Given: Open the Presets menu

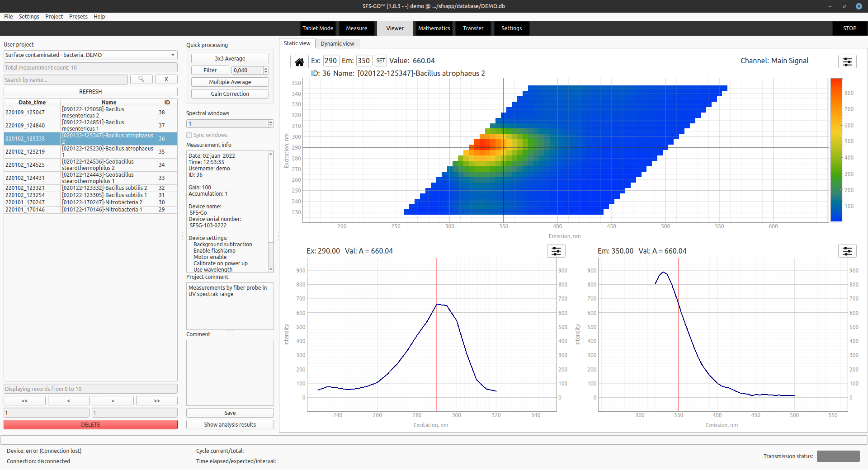Looking at the screenshot, I should click(78, 16).
